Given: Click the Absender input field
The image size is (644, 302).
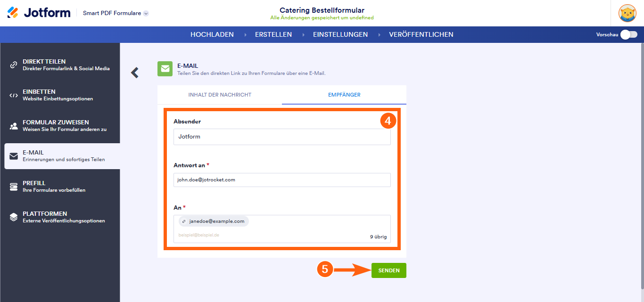Looking at the screenshot, I should pos(282,137).
